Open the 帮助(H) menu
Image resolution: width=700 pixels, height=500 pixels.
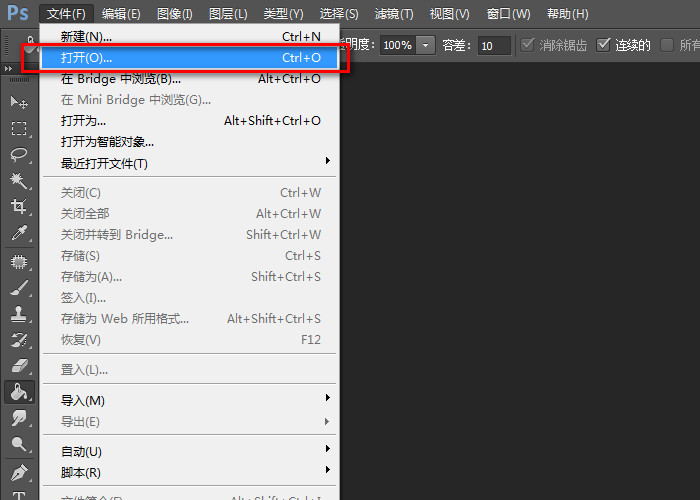567,14
